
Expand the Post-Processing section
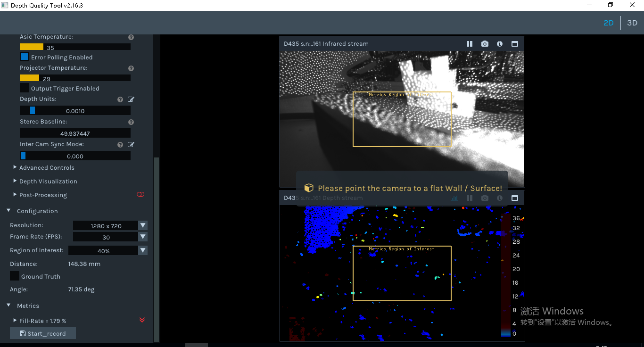[15, 195]
